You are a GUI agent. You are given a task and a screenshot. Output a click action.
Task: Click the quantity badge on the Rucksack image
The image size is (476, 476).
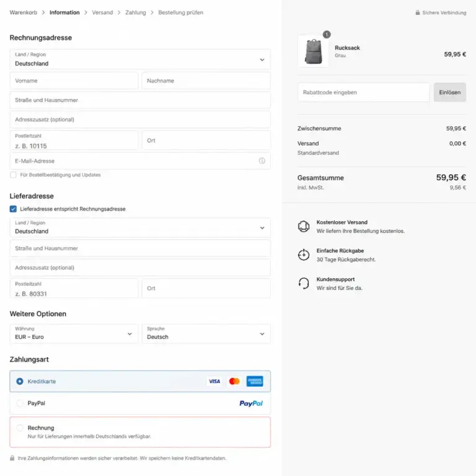pyautogui.click(x=327, y=34)
